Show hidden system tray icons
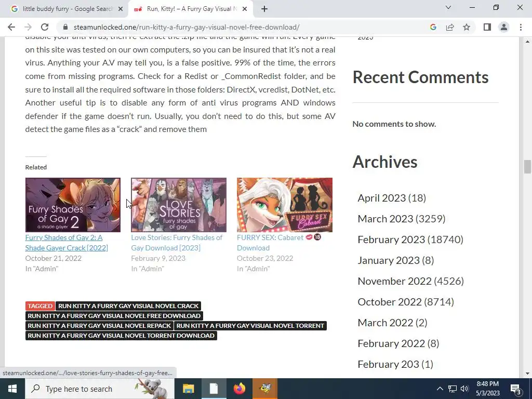Image resolution: width=532 pixels, height=399 pixels. (440, 389)
